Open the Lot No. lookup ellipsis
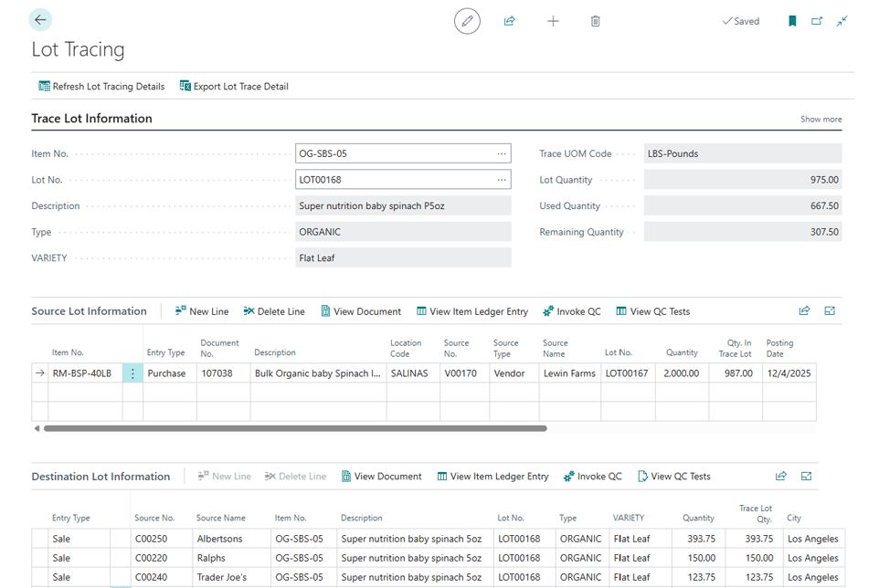This screenshot has width=879, height=588. click(x=501, y=179)
